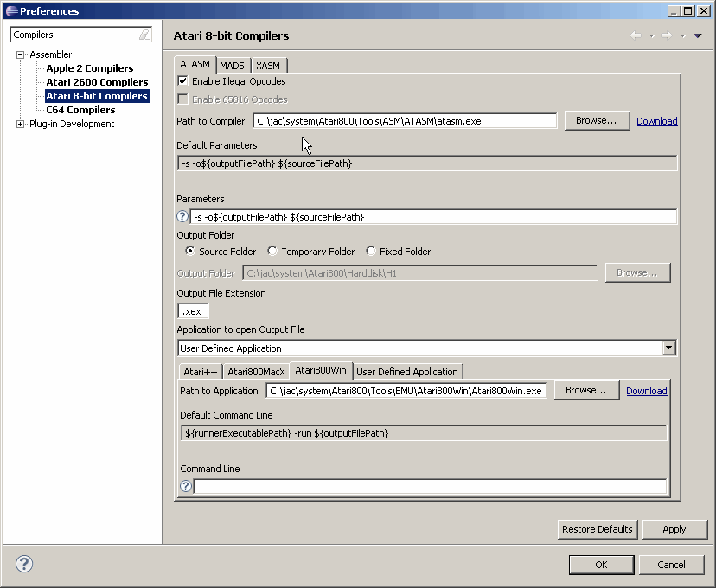Clear the Compilers filter text eraser icon
Image resolution: width=716 pixels, height=588 pixels.
tap(144, 35)
